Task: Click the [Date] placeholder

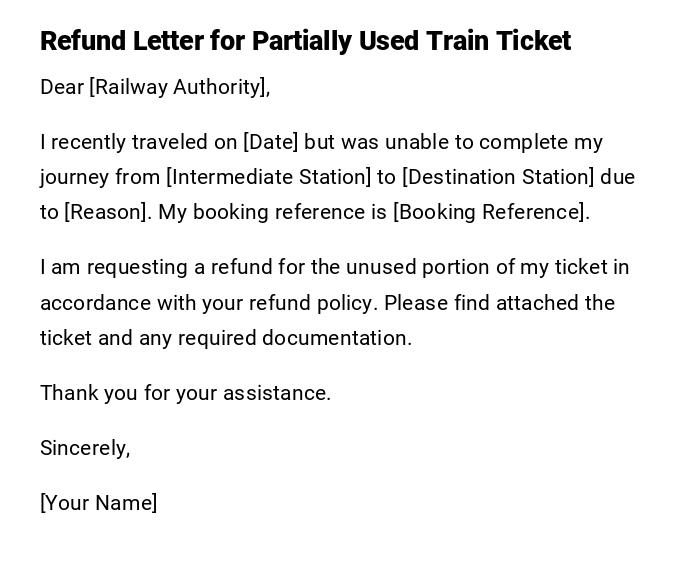Action: point(270,142)
